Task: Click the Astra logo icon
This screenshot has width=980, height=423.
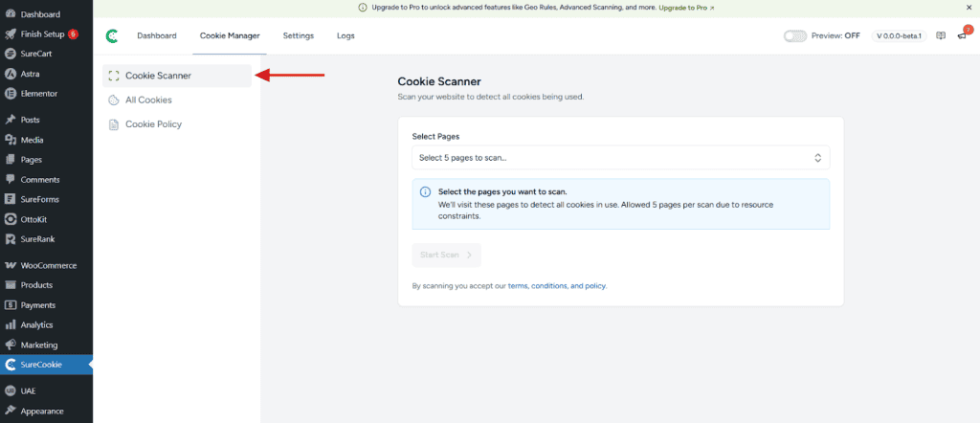Action: tap(10, 74)
